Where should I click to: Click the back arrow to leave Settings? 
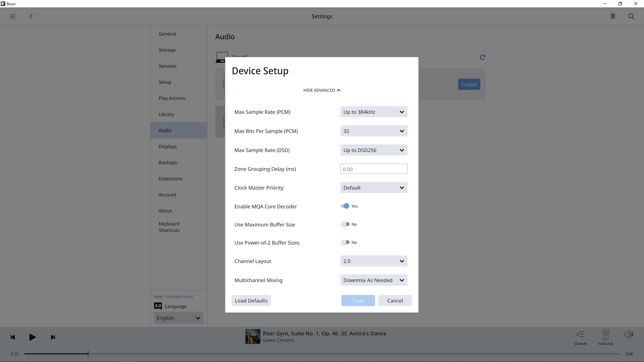[x=31, y=16]
